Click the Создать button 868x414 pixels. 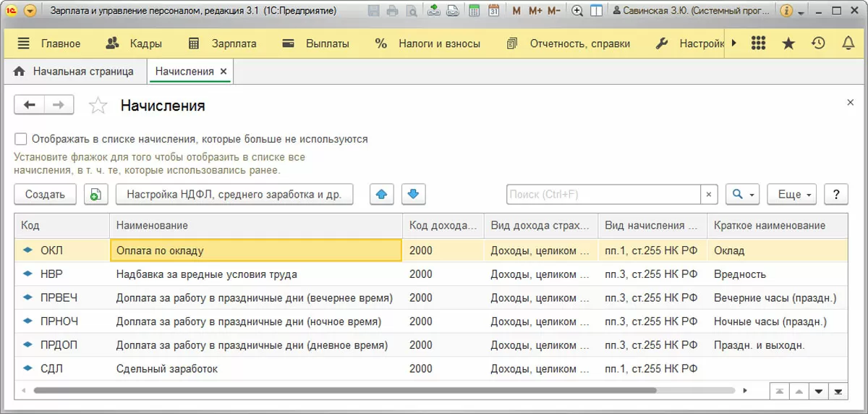click(x=45, y=194)
